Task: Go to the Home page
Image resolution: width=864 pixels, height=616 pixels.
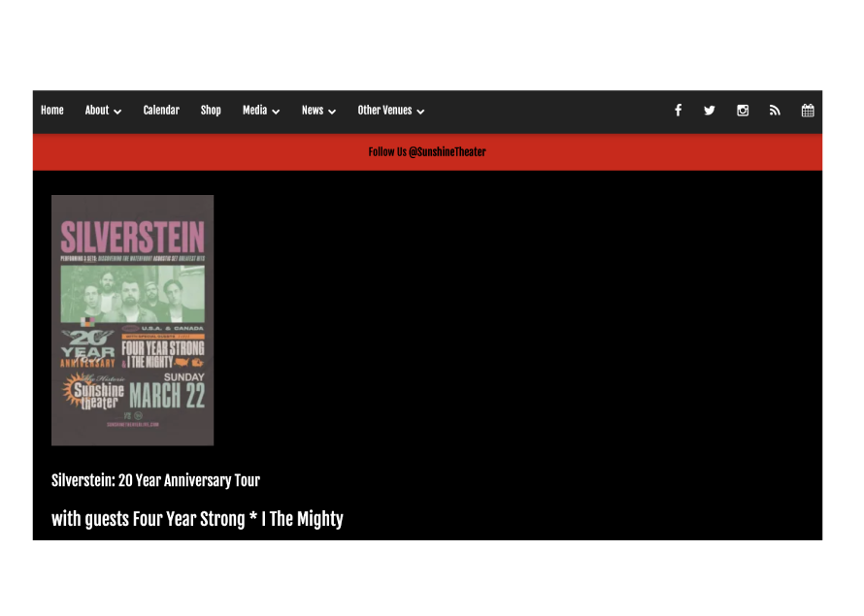Action: [52, 111]
